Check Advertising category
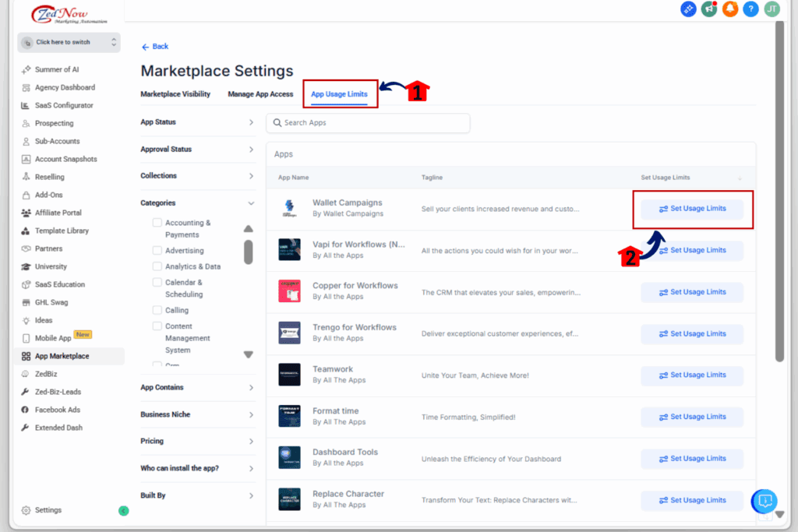 point(157,251)
